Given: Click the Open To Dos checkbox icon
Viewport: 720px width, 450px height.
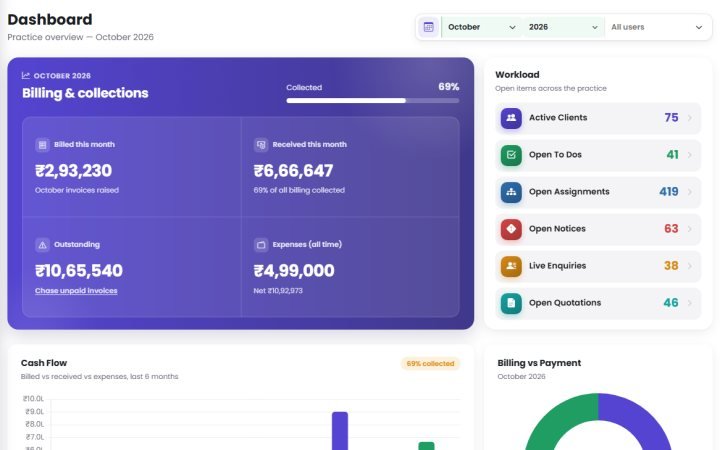Looking at the screenshot, I should pyautogui.click(x=511, y=155).
